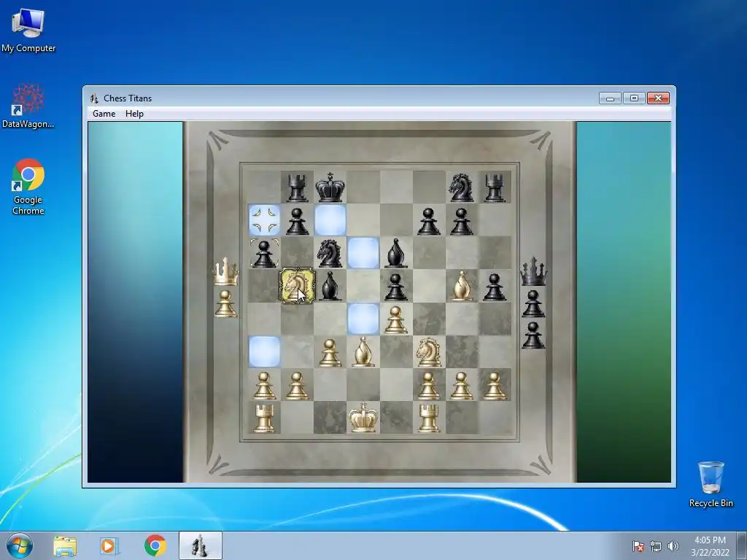Maximize the Chess Titans window
This screenshot has height=560, width=747.
pos(634,98)
